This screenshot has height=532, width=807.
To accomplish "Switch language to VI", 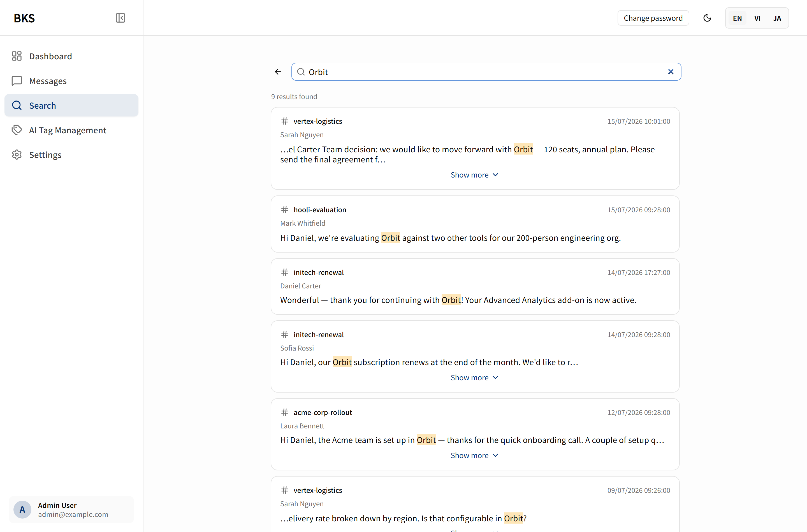I will [x=757, y=18].
